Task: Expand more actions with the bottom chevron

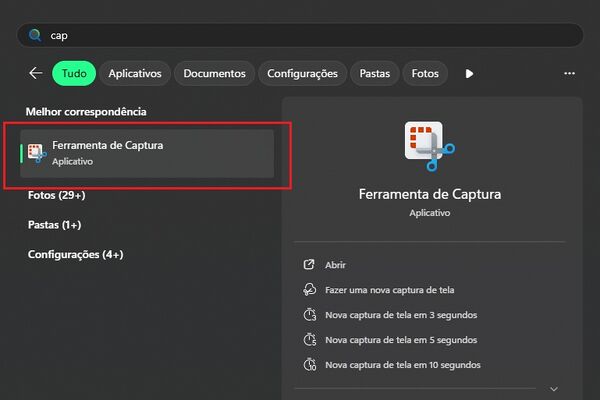Action: tap(553, 389)
